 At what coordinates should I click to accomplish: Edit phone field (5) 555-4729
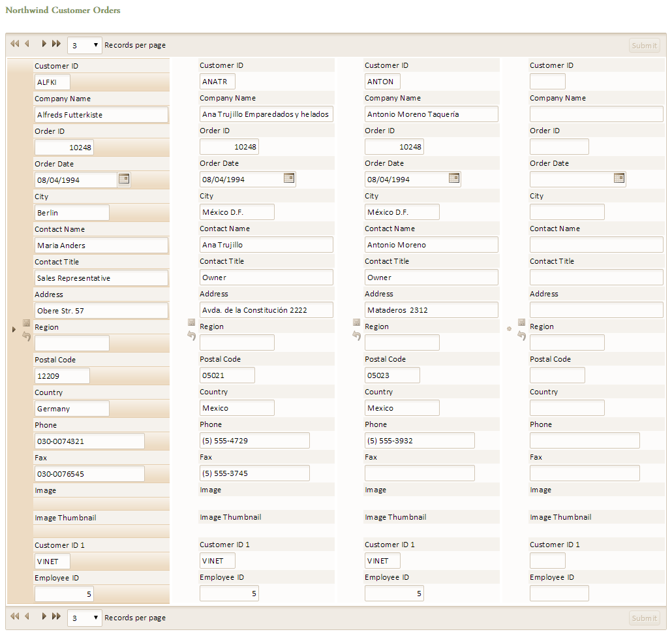[254, 440]
